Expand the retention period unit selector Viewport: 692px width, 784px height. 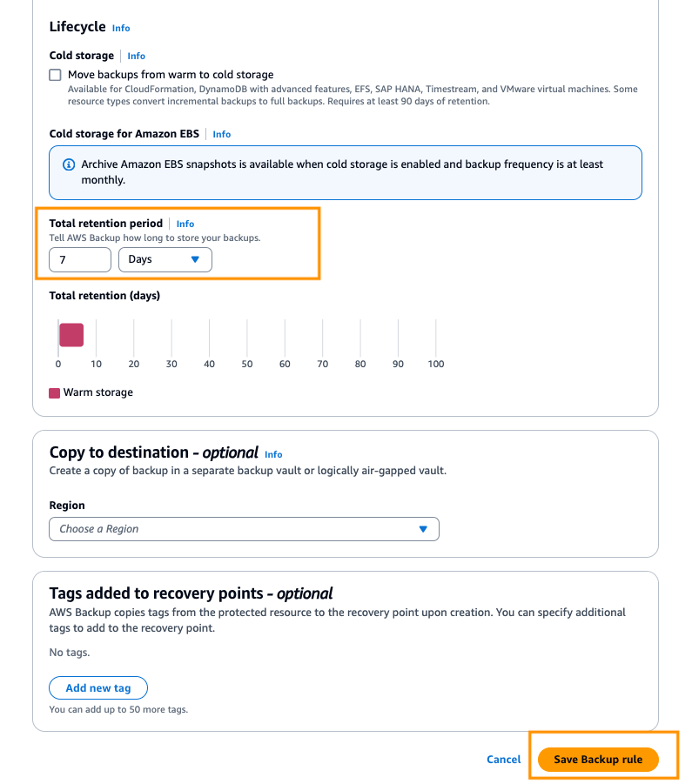pos(165,259)
